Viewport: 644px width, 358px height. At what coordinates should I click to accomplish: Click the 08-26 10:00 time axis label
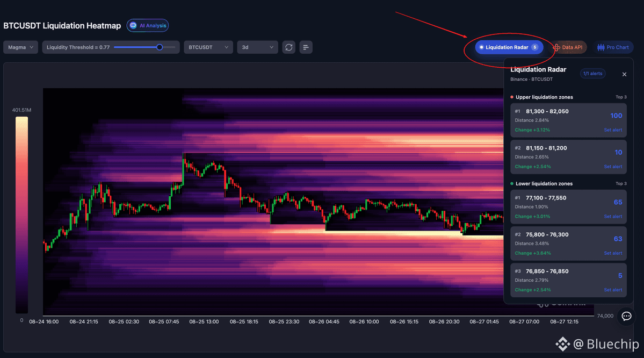point(364,322)
